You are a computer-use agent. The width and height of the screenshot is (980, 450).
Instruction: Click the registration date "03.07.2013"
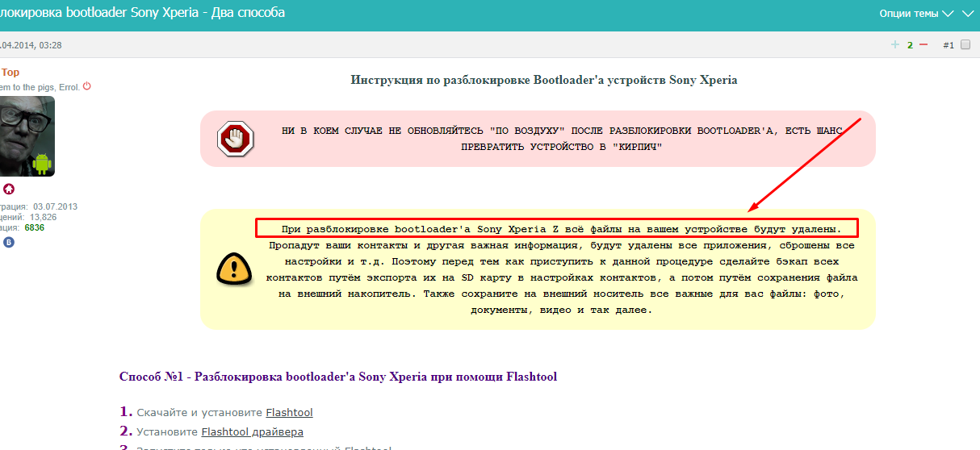click(55, 207)
